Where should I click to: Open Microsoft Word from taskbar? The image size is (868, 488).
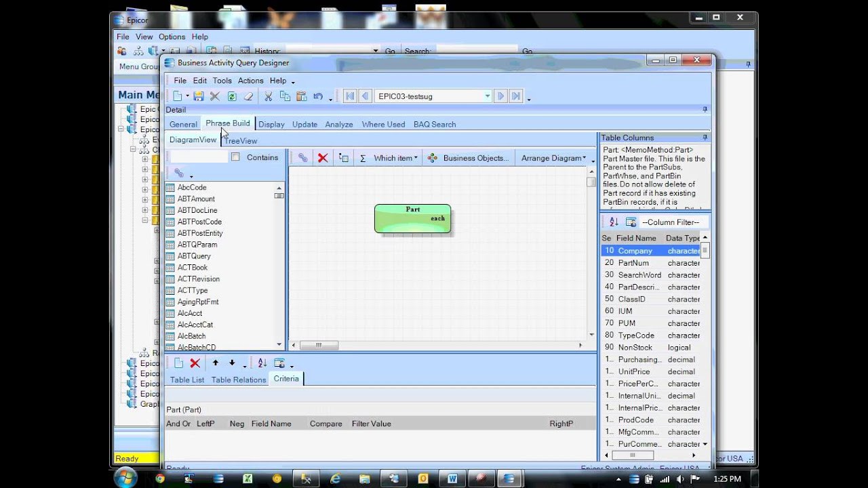click(452, 479)
